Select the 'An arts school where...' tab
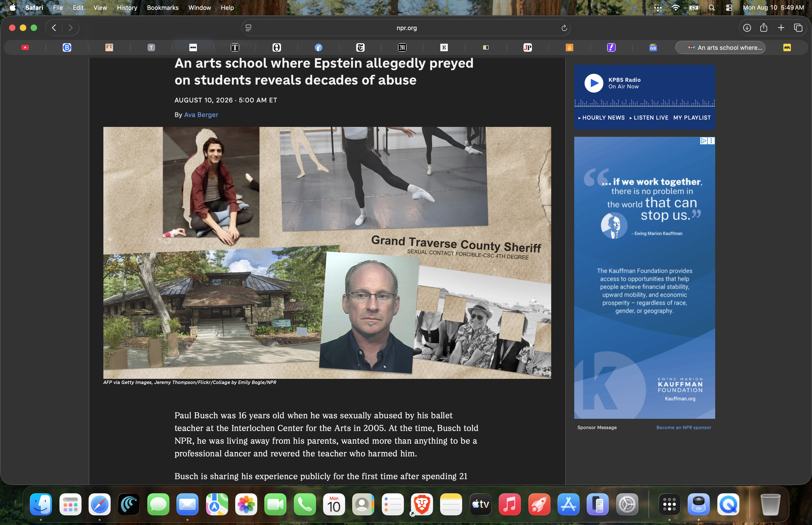This screenshot has height=525, width=812. 720,48
